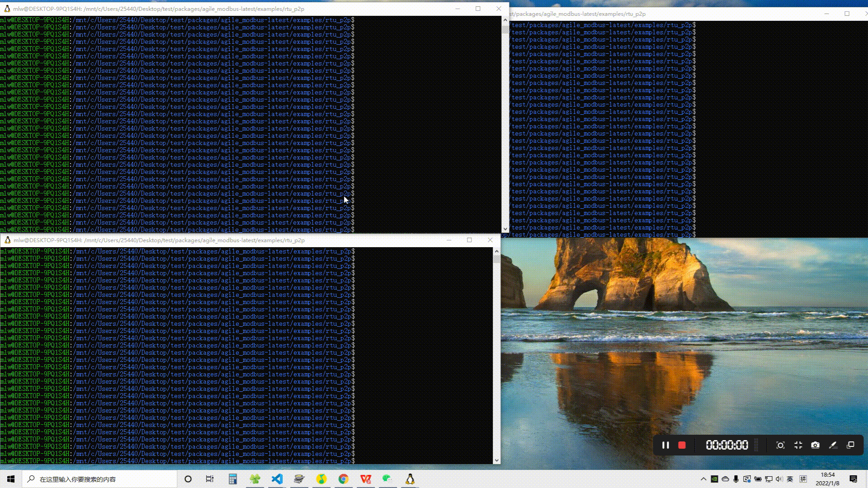Open the WeChat taskbar icon

click(x=387, y=479)
